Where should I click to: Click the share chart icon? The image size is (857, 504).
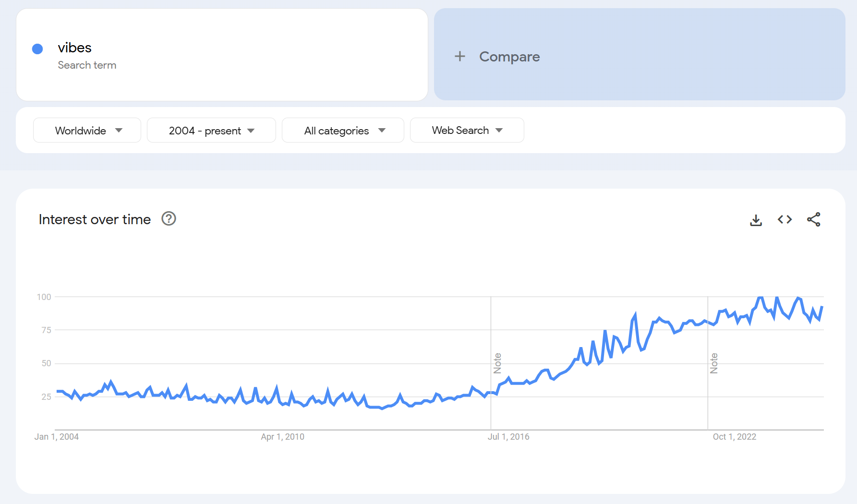(813, 219)
